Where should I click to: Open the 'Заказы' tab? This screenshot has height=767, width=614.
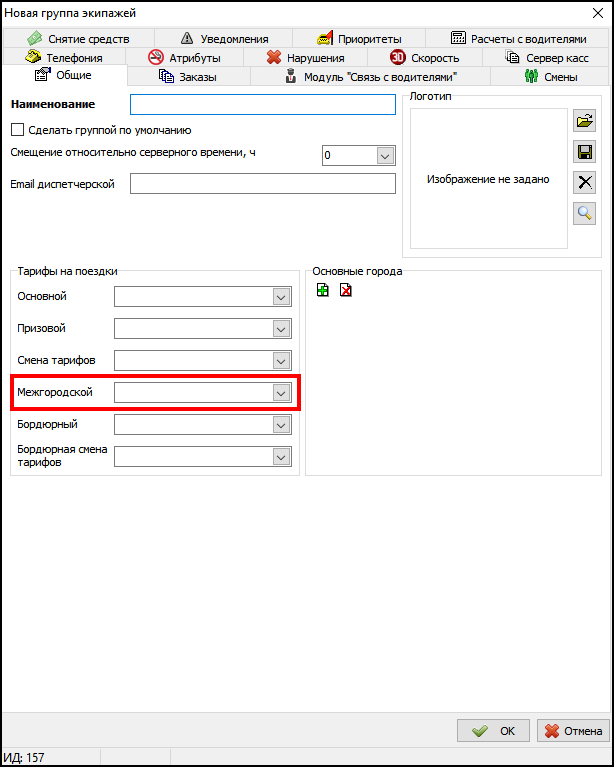tap(188, 77)
